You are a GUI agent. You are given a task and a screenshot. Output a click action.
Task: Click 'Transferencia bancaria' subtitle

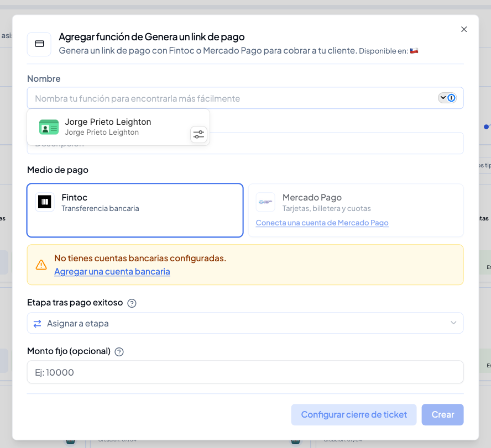click(100, 208)
